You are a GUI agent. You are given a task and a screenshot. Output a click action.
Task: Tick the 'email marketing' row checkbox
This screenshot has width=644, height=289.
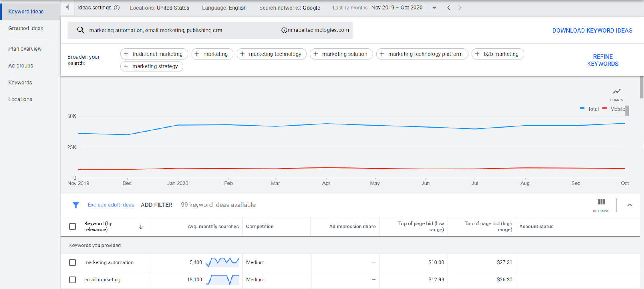(x=72, y=280)
